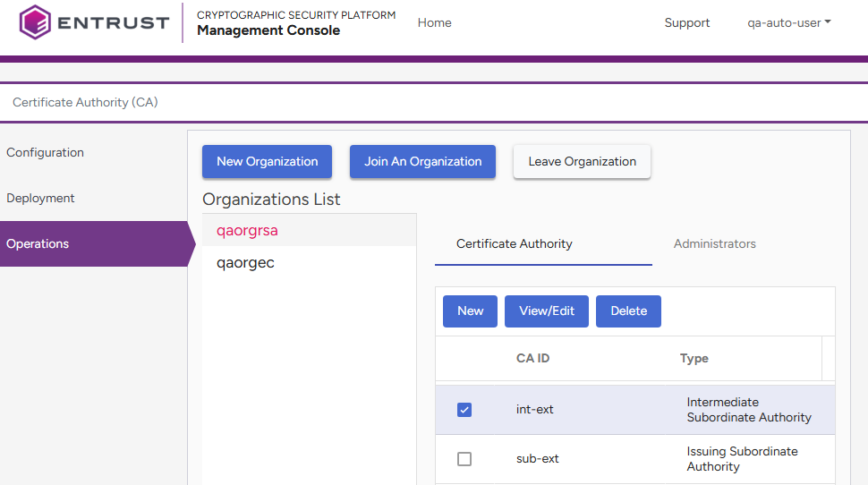The width and height of the screenshot is (868, 485).
Task: Create a new CA with New button
Action: [470, 311]
